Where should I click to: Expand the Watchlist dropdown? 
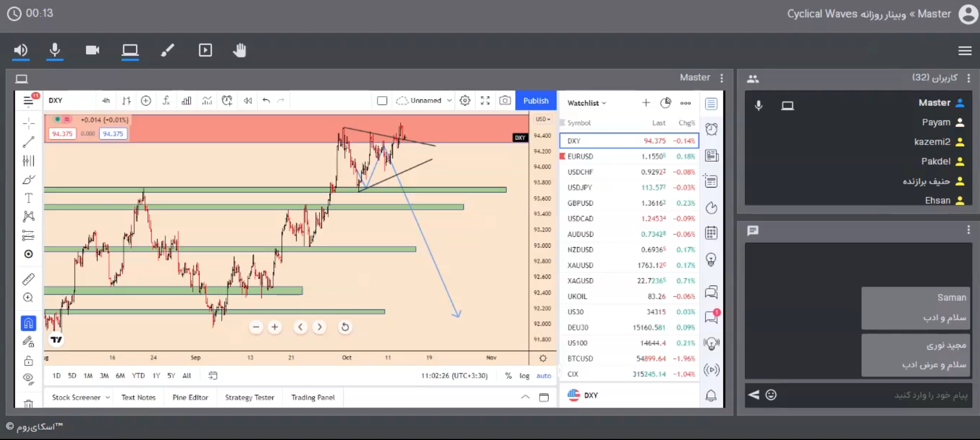click(586, 103)
